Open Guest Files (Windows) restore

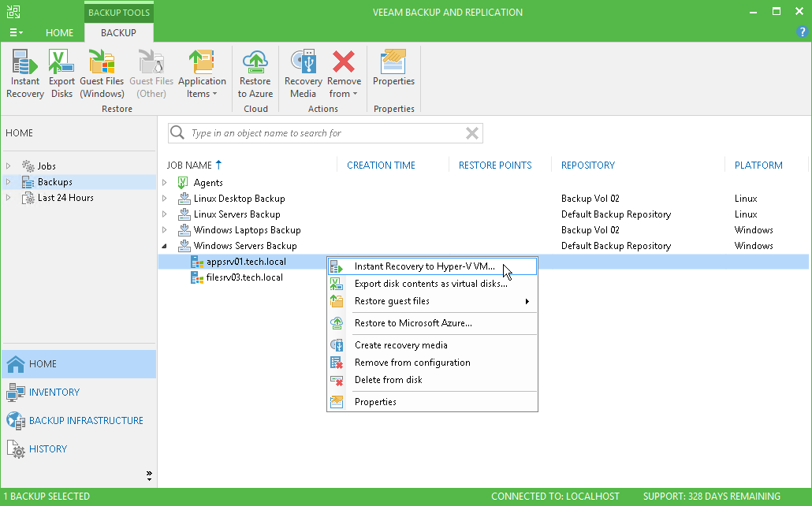[102, 73]
